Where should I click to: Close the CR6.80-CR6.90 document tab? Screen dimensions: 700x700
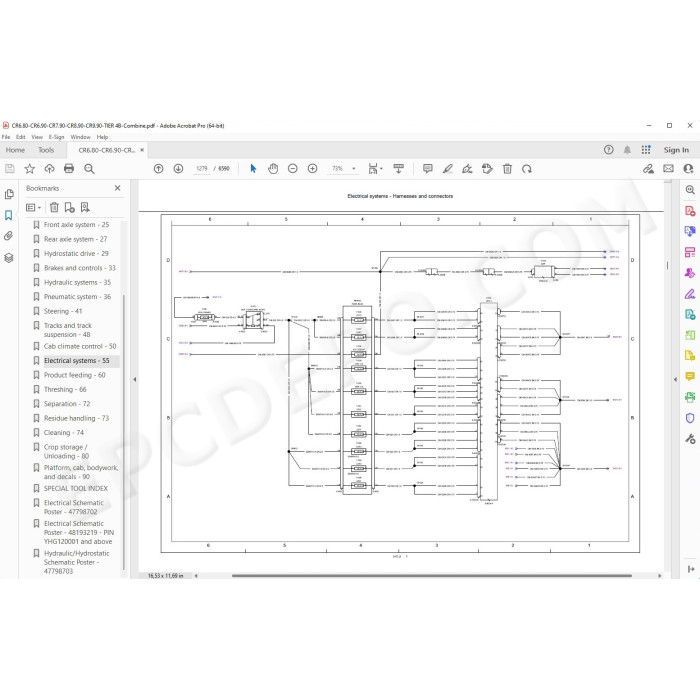coord(142,150)
